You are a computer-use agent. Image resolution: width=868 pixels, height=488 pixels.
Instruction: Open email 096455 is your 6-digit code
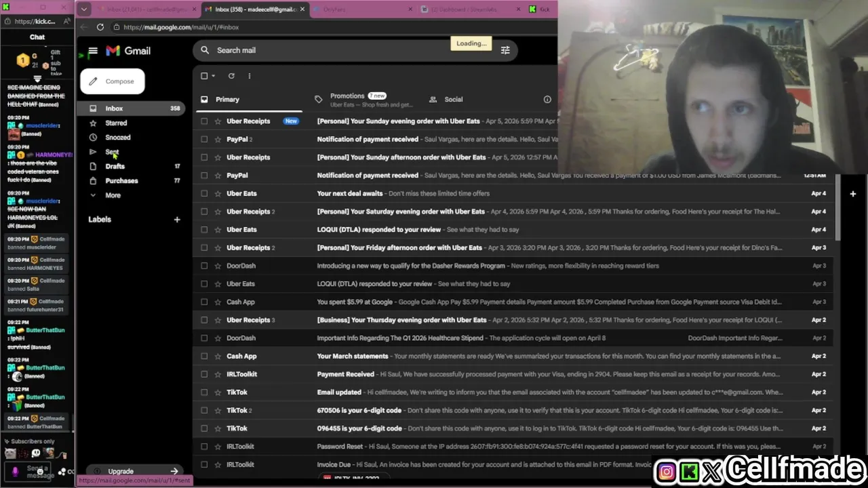(x=514, y=428)
